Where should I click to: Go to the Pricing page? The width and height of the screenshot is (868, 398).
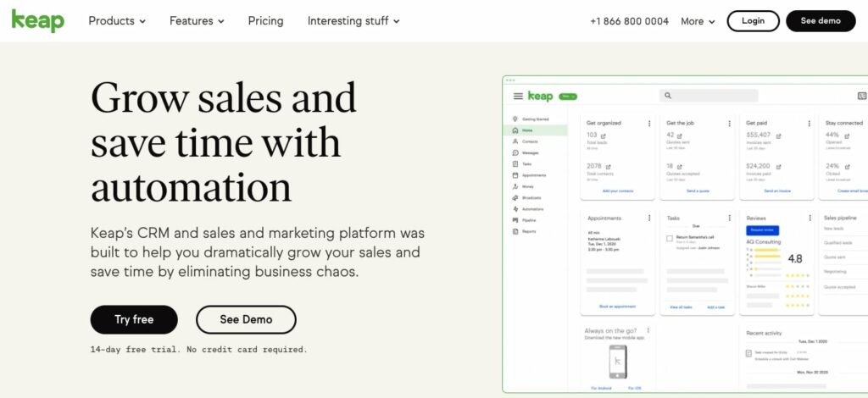pyautogui.click(x=265, y=21)
